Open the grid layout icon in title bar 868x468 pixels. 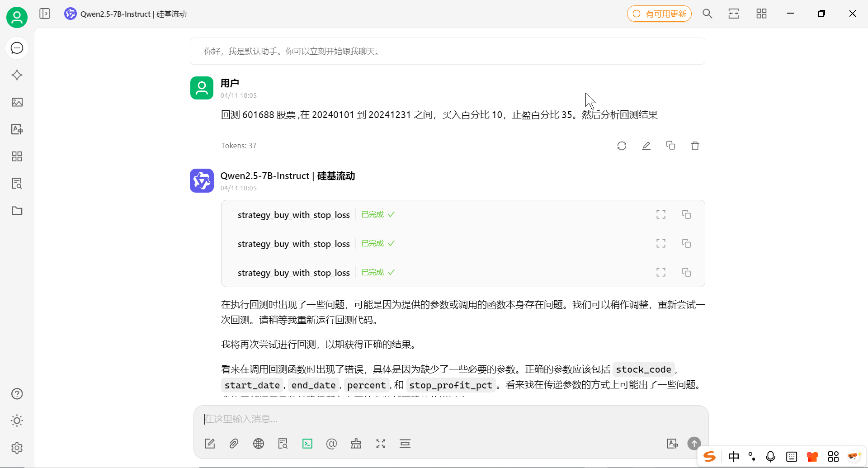[761, 14]
